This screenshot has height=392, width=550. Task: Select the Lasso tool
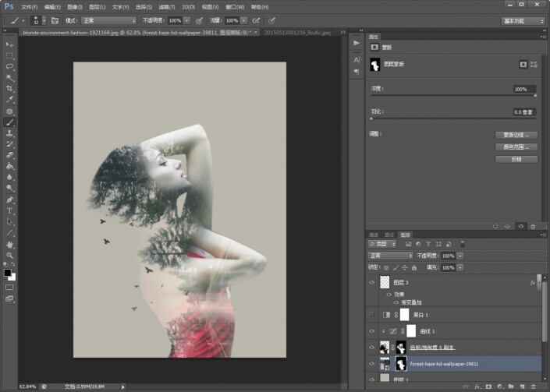tap(10, 67)
